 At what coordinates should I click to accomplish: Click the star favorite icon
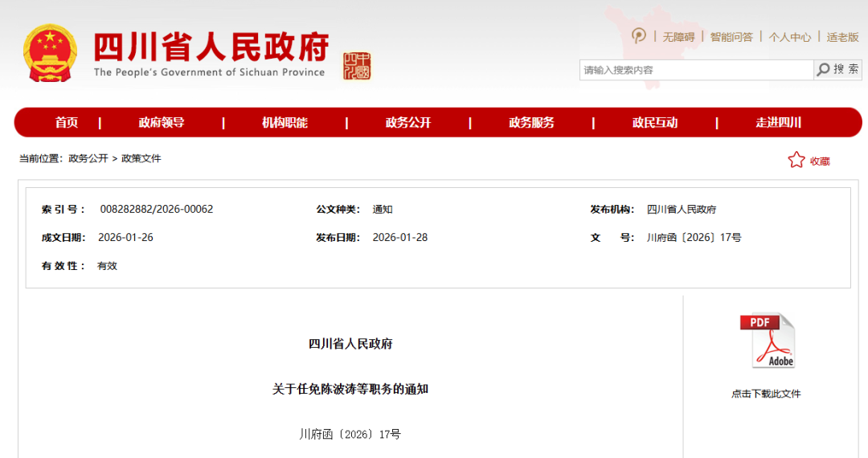(x=796, y=160)
